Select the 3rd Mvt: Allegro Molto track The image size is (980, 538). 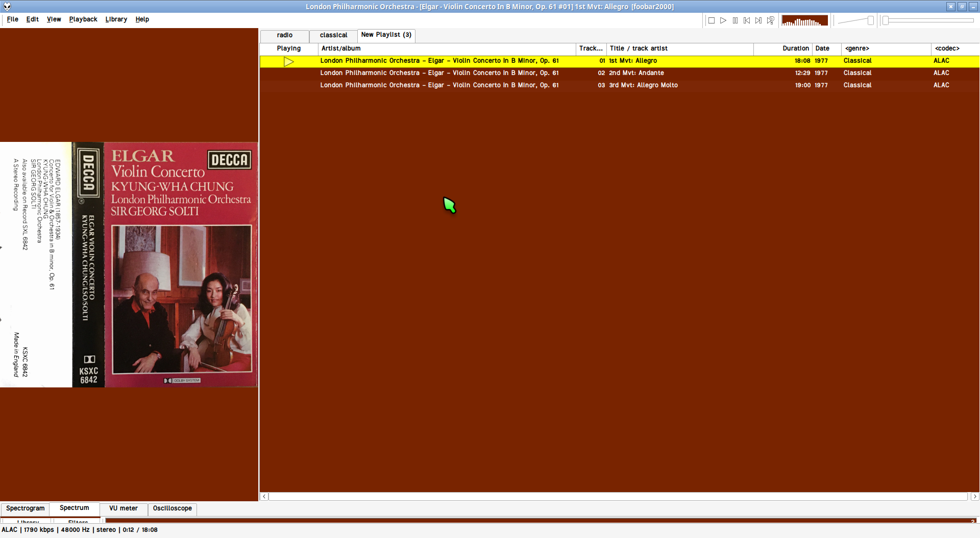point(620,85)
